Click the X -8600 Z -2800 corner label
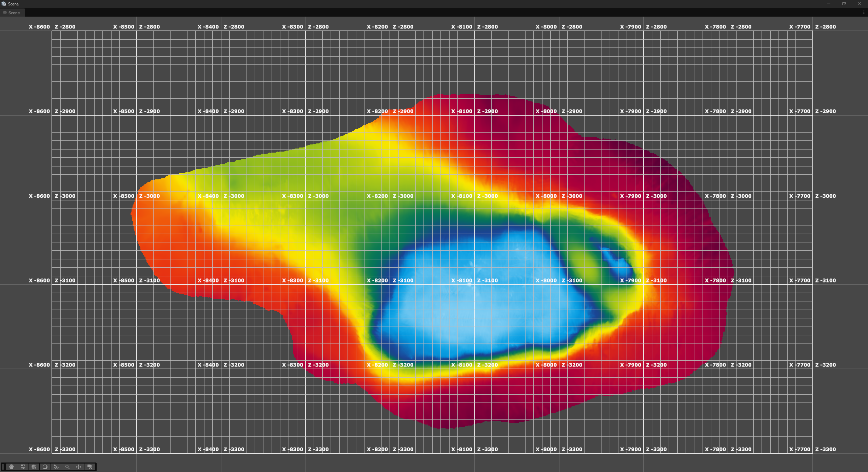The height and width of the screenshot is (472, 868). (52, 27)
